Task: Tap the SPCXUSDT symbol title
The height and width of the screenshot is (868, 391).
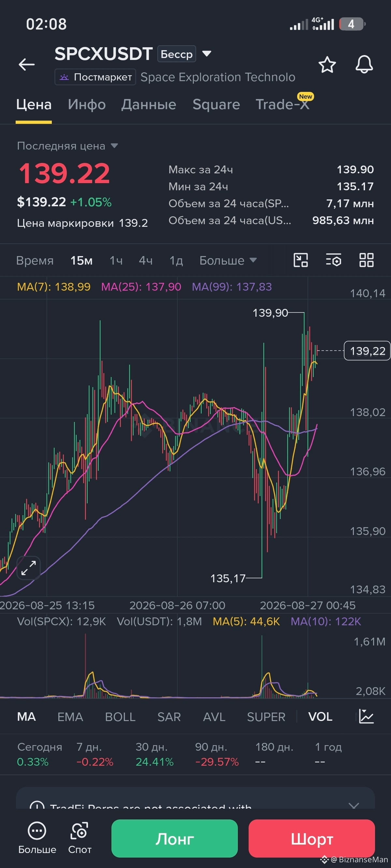Action: tap(104, 53)
